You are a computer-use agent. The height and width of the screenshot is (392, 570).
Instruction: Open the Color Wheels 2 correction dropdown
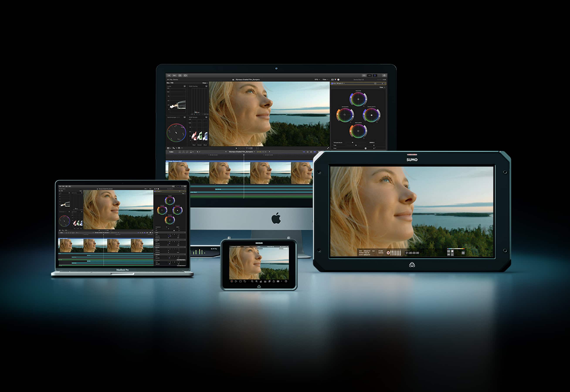pos(339,83)
